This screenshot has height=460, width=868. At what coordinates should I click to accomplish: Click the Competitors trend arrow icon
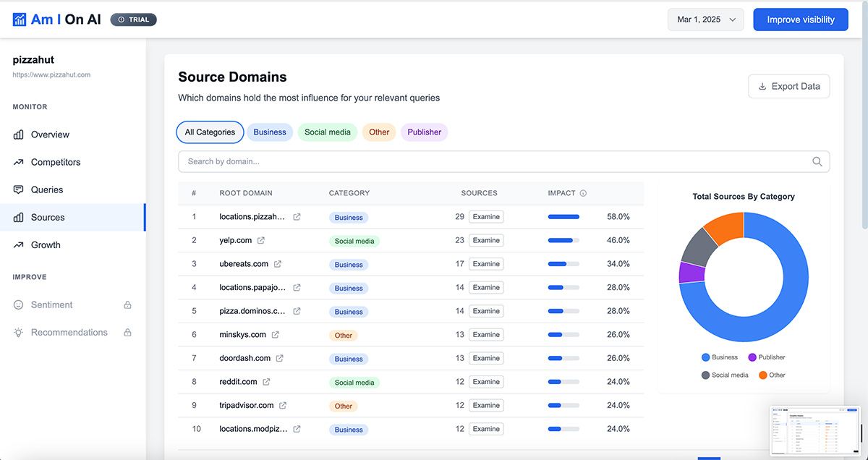pos(19,162)
